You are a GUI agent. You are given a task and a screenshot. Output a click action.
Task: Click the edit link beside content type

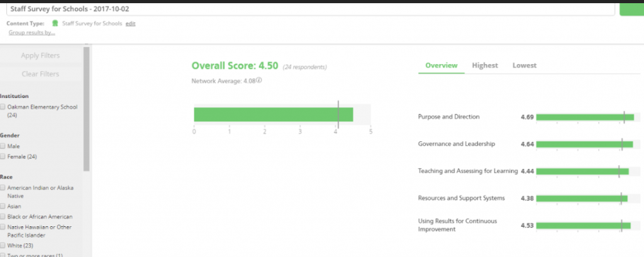pos(130,23)
